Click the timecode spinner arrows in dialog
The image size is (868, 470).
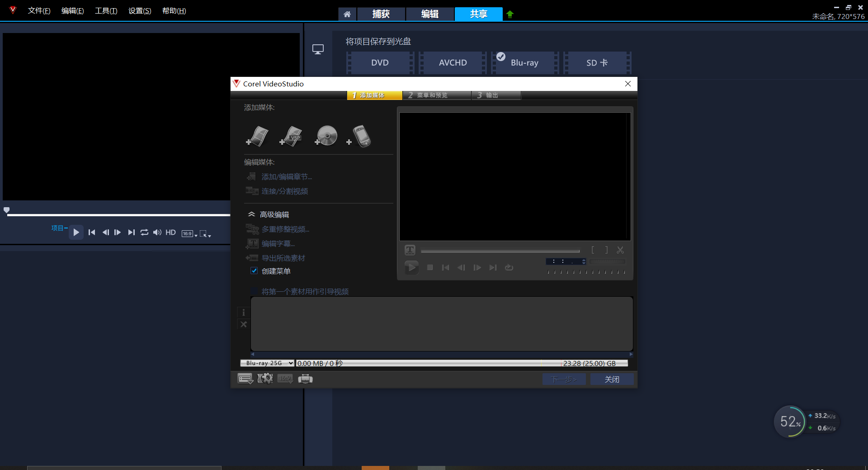[x=584, y=261]
